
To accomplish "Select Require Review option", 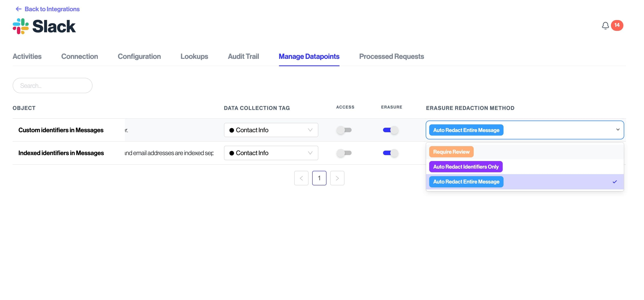I will pyautogui.click(x=451, y=152).
